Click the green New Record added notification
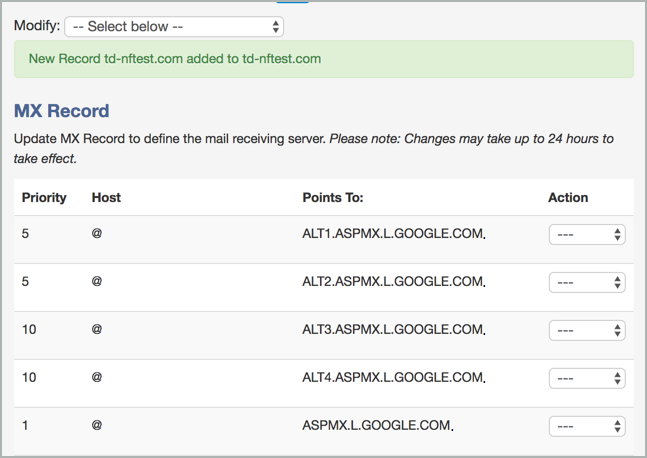 point(323,59)
